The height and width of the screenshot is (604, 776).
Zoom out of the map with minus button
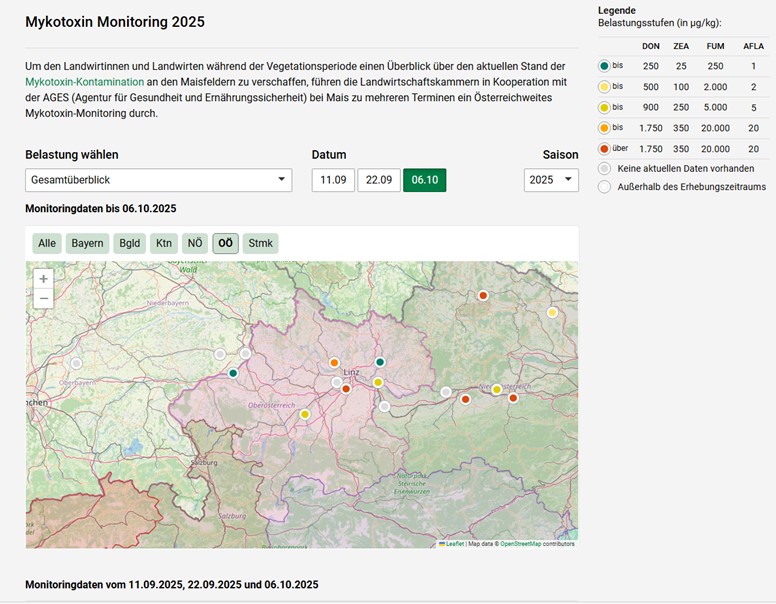point(43,298)
